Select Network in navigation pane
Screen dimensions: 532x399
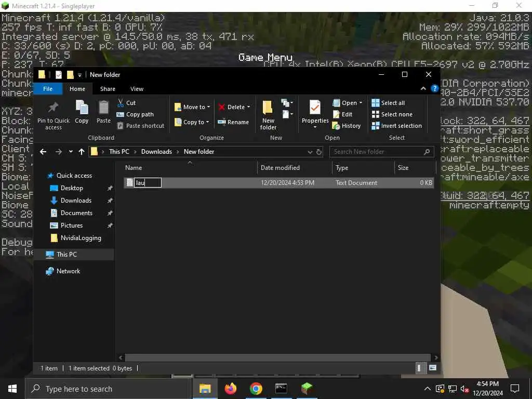click(68, 271)
